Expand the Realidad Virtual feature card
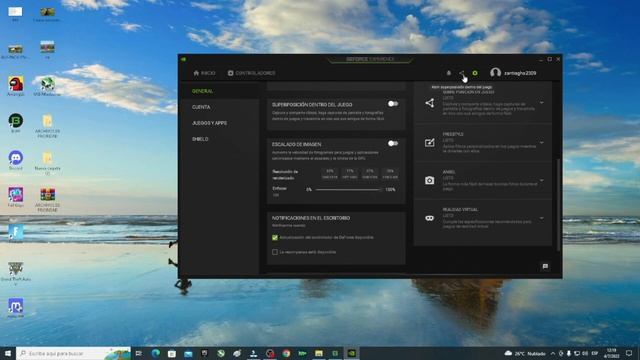Image resolution: width=640 pixels, height=360 pixels. pos(542,218)
